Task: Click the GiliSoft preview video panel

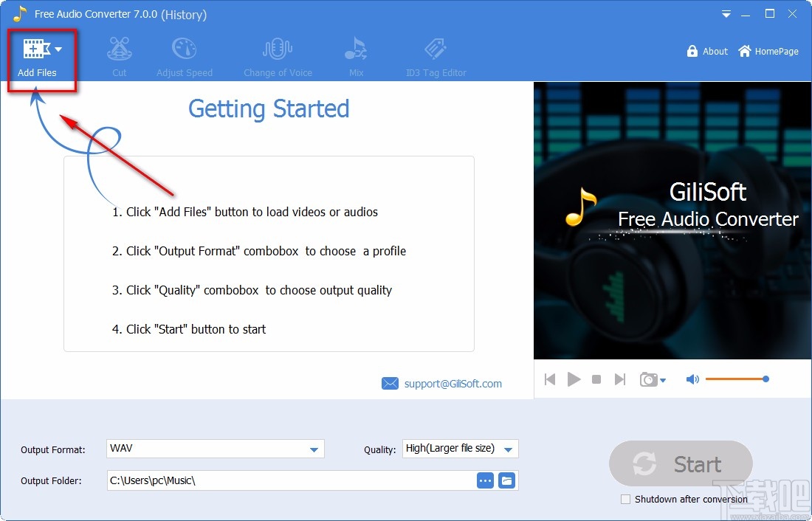Action: point(672,220)
